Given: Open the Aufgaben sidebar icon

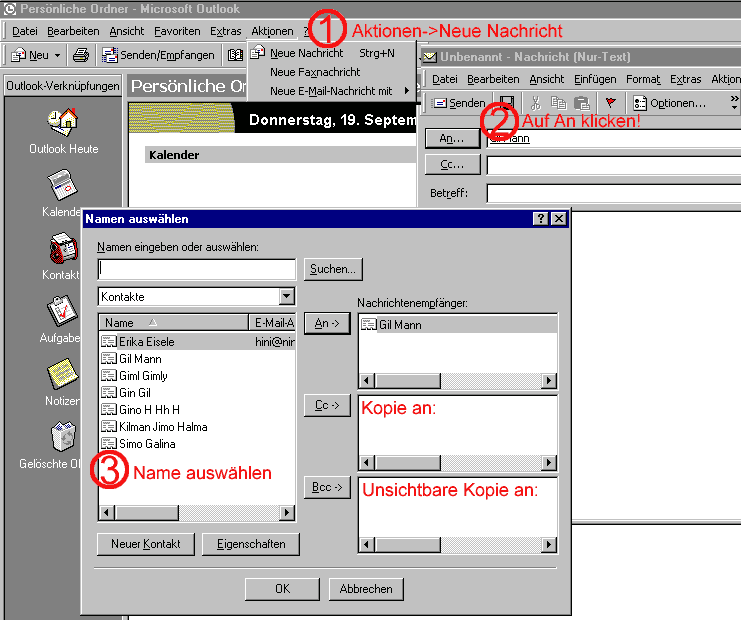Looking at the screenshot, I should pyautogui.click(x=62, y=312).
